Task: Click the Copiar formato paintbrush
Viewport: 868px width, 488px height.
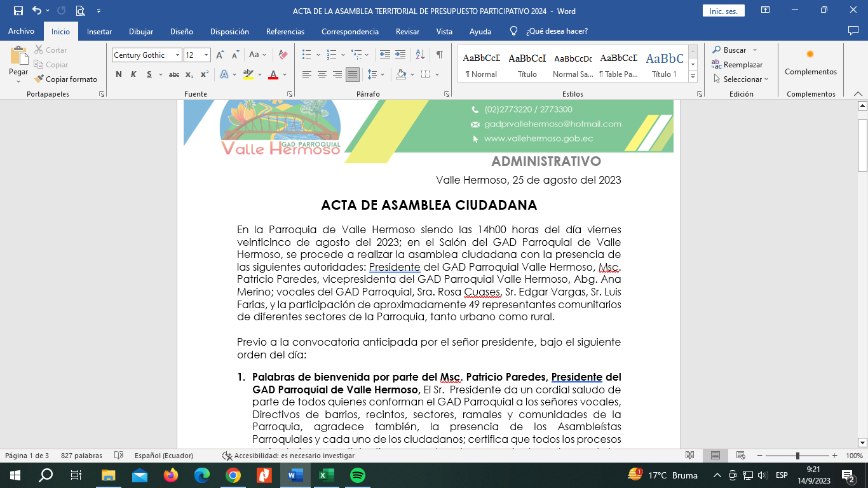Action: click(66, 79)
